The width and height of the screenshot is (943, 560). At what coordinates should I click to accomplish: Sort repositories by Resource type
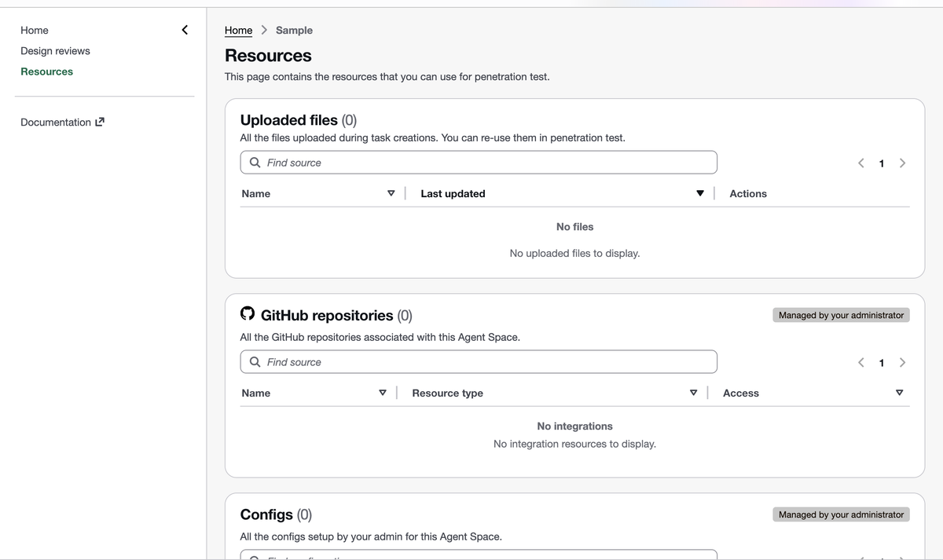693,393
